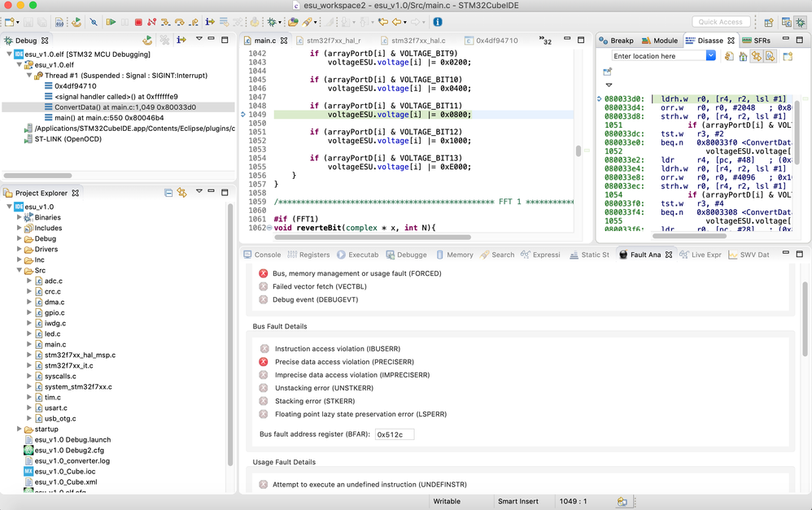Open the Debug launch dropdown arrow in toolbar
The image size is (812, 510).
(x=280, y=23)
